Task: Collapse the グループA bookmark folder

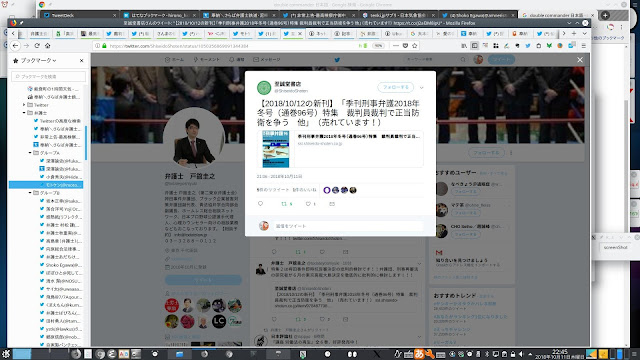Action: [30, 153]
